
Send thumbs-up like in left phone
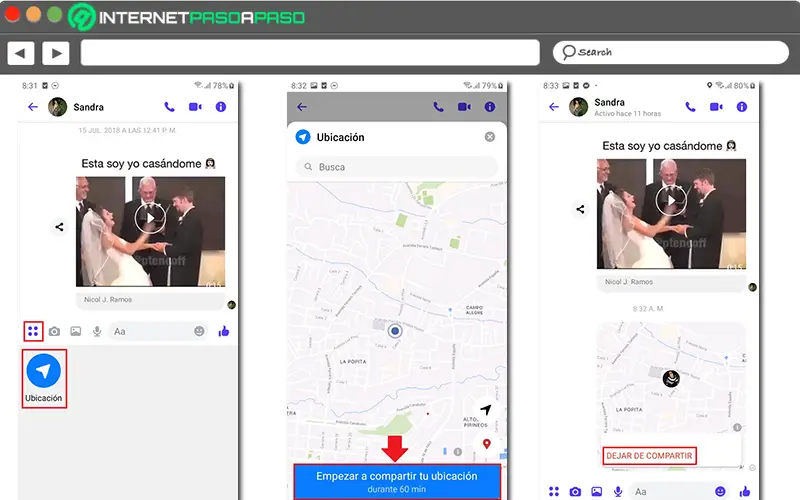[x=223, y=332]
